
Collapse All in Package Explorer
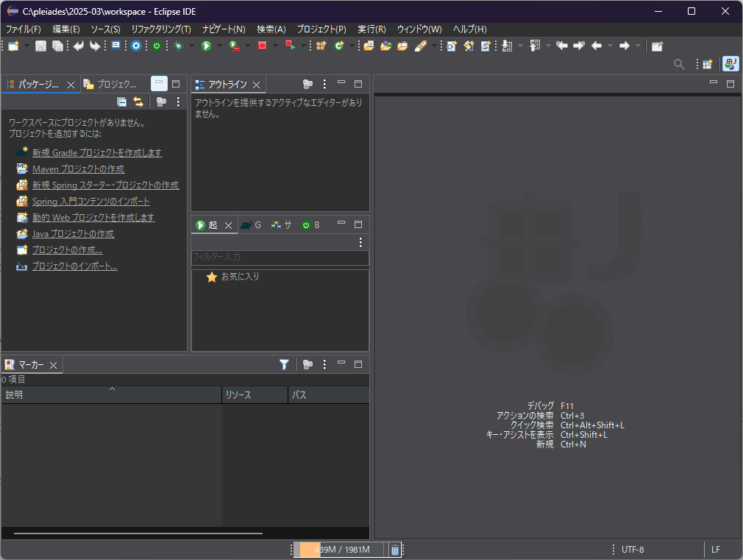tap(122, 102)
